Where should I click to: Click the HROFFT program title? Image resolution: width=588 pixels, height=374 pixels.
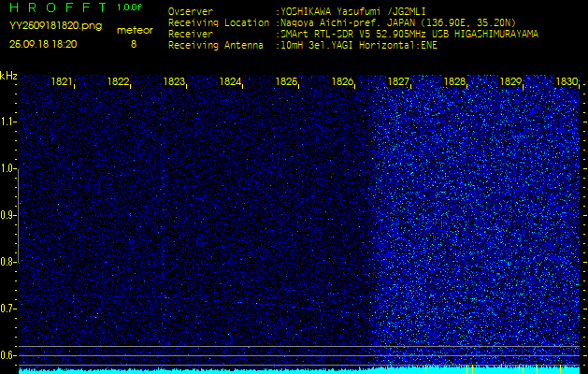click(54, 7)
